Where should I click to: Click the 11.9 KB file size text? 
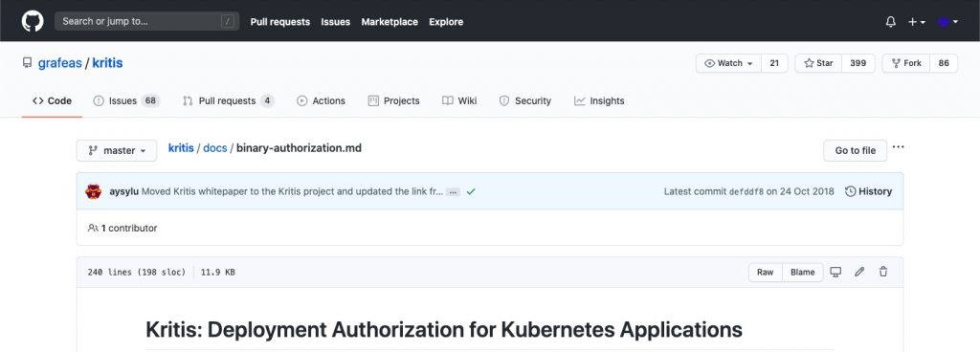(x=217, y=272)
